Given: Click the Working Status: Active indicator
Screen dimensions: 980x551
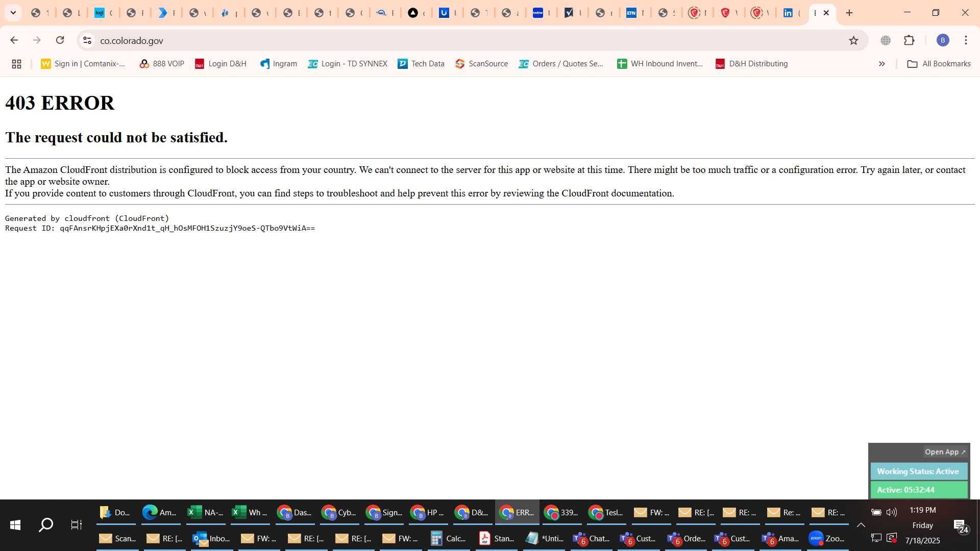Looking at the screenshot, I should point(918,471).
